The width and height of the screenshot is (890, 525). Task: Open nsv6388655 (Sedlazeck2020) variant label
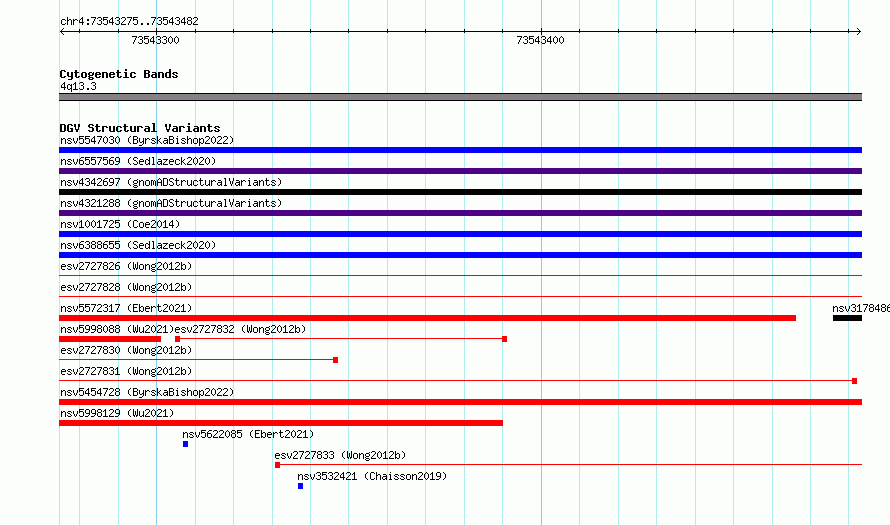coord(138,245)
